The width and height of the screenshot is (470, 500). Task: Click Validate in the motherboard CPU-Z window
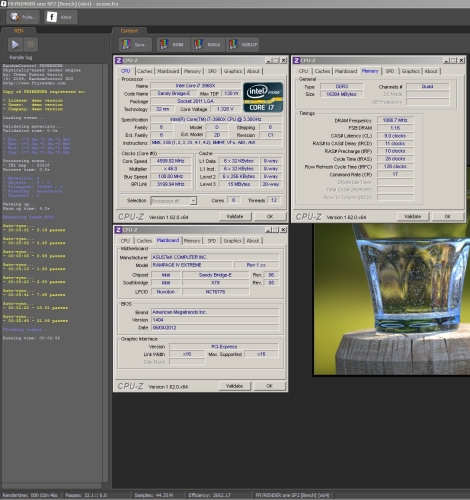pyautogui.click(x=234, y=386)
